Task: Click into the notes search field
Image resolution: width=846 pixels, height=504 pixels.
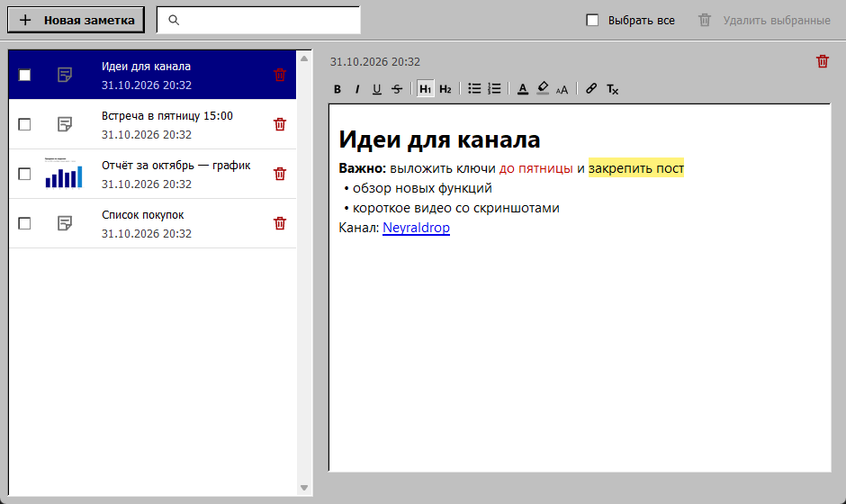Action: [x=258, y=20]
